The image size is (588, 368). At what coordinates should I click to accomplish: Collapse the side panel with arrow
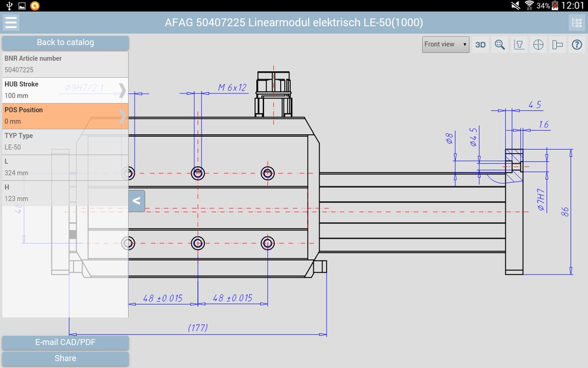(x=137, y=201)
